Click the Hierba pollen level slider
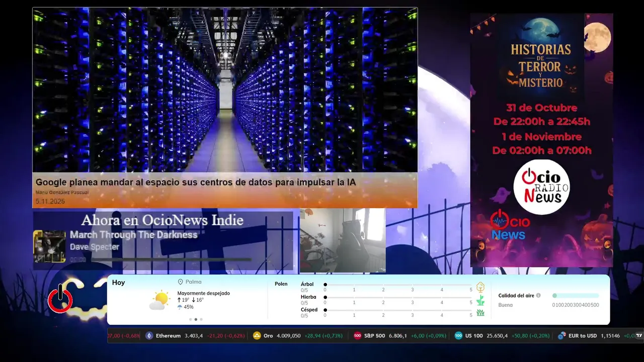Screen dimensions: 644x362 398,298
